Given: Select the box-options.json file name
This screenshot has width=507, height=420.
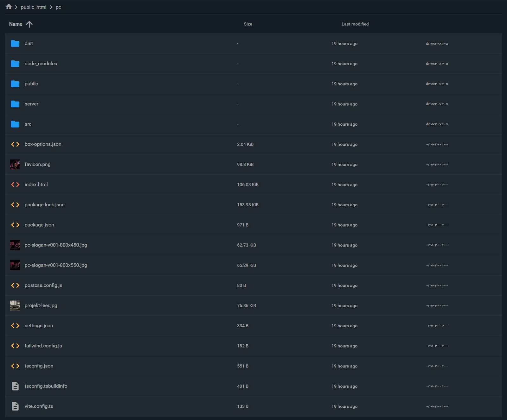Looking at the screenshot, I should coord(43,144).
